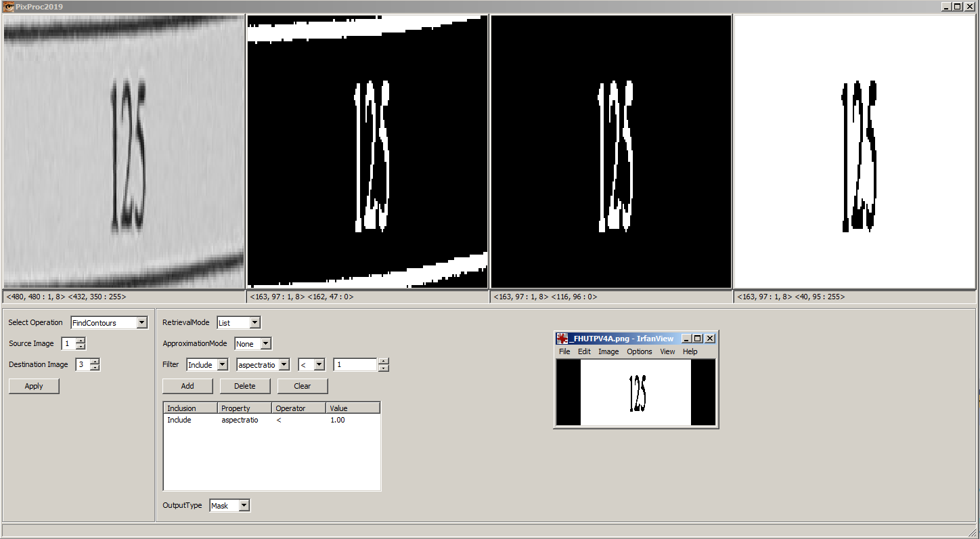
Task: Click the second image with white curved bands
Action: 367,152
